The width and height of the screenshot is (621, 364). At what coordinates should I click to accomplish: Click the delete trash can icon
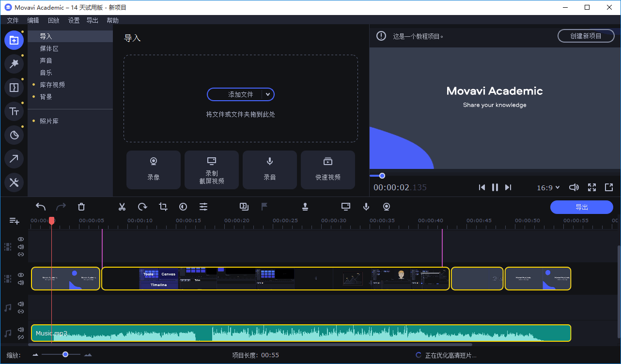pos(81,207)
